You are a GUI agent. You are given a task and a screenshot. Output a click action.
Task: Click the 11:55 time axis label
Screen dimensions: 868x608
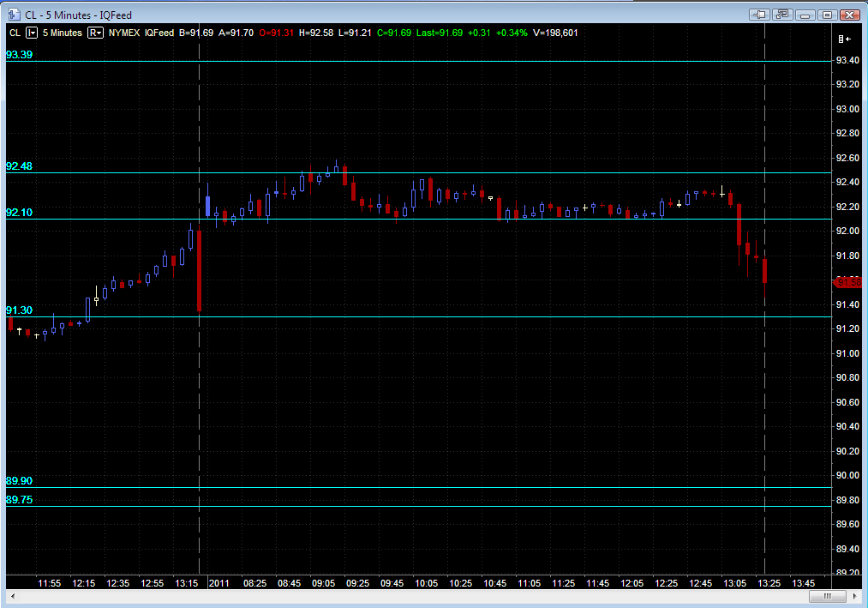49,583
